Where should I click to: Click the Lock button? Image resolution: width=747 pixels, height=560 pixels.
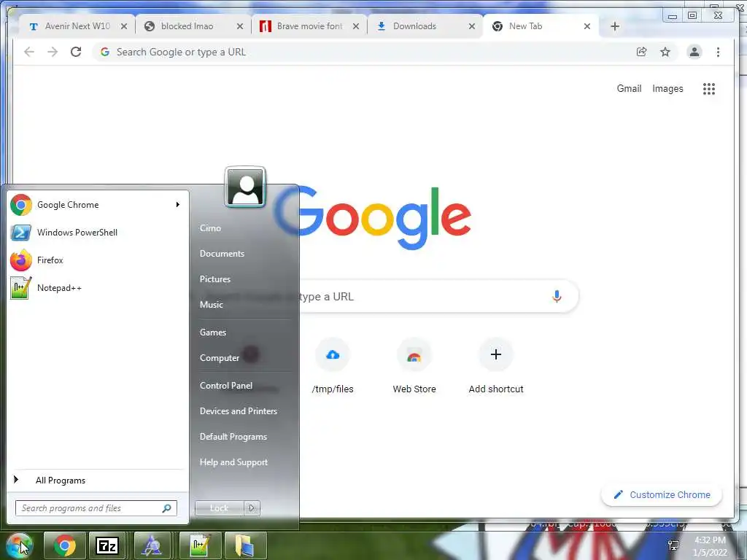click(219, 508)
